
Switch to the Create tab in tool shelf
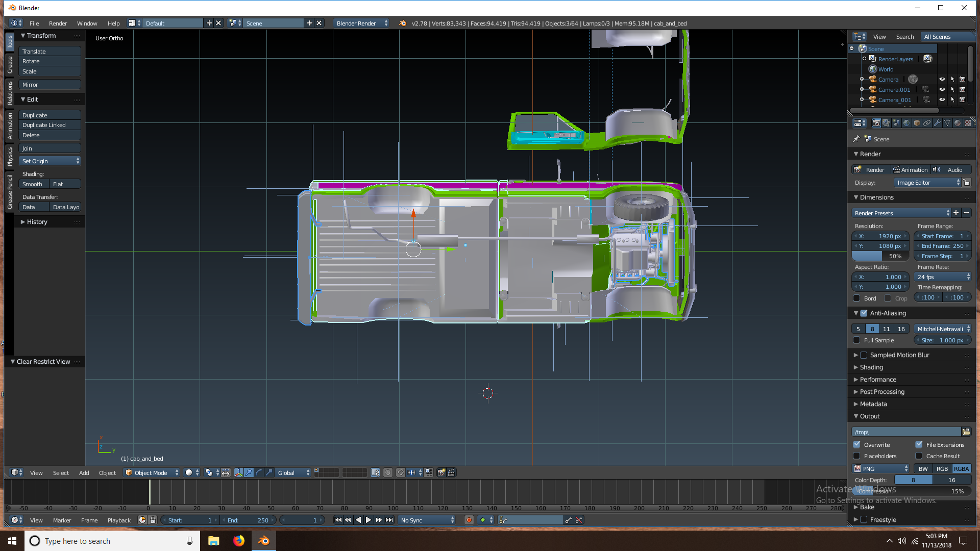[x=9, y=65]
